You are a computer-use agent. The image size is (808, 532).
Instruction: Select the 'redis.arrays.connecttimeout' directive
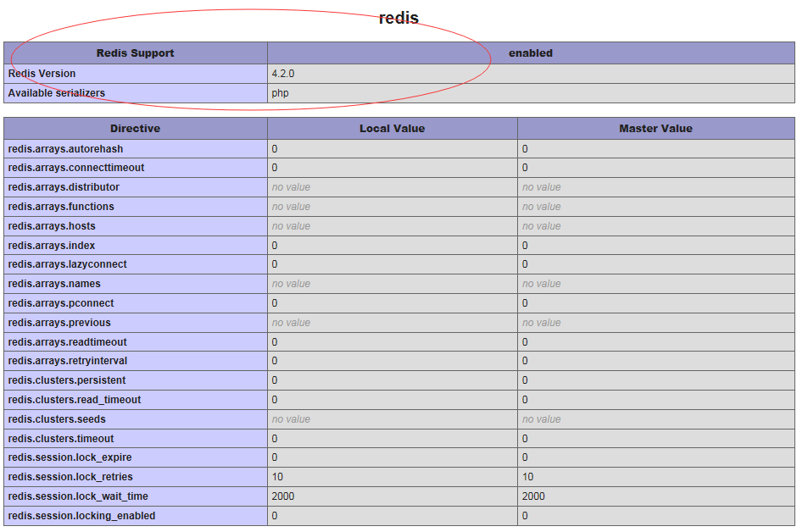(76, 168)
